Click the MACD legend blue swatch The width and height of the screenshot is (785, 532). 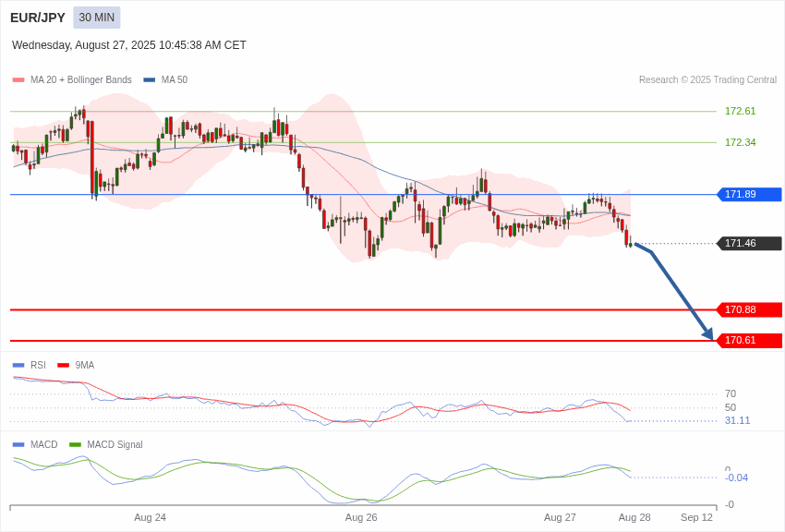[x=18, y=444]
